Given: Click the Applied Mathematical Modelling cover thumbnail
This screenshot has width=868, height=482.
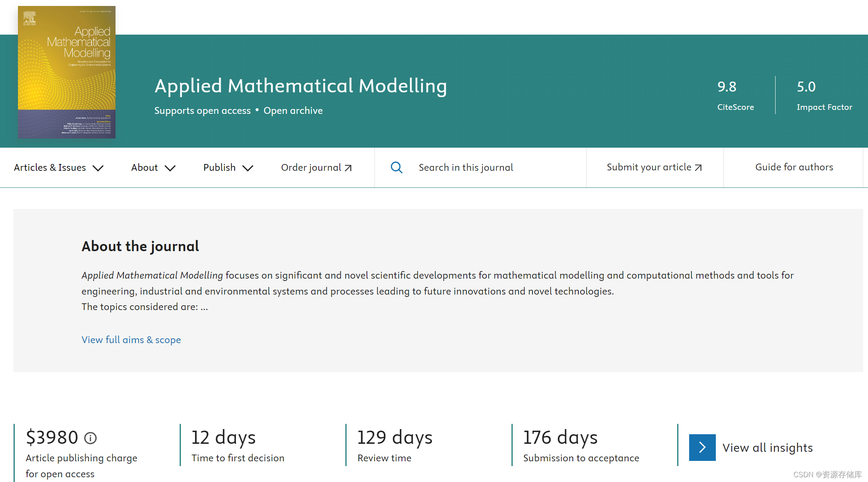Looking at the screenshot, I should click(67, 72).
